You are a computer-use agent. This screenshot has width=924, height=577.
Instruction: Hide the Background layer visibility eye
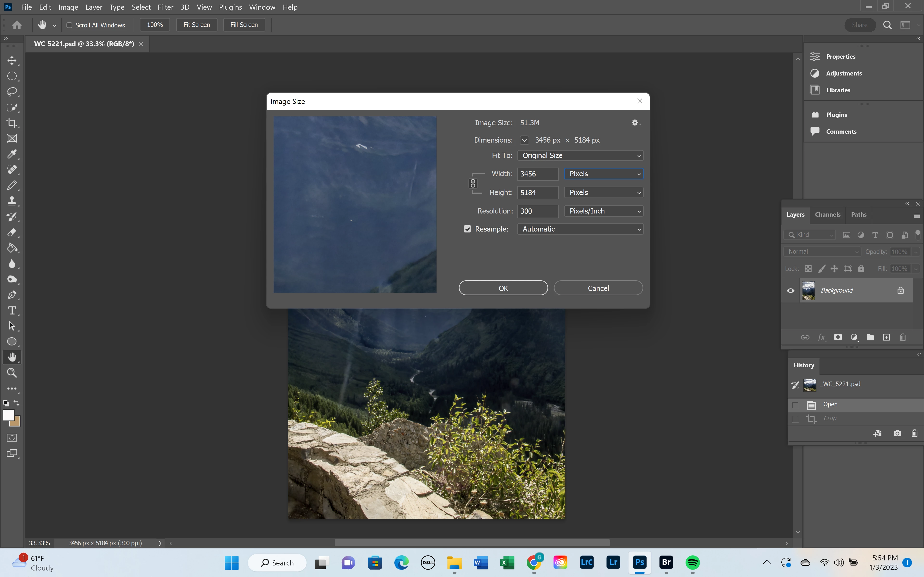pos(791,291)
